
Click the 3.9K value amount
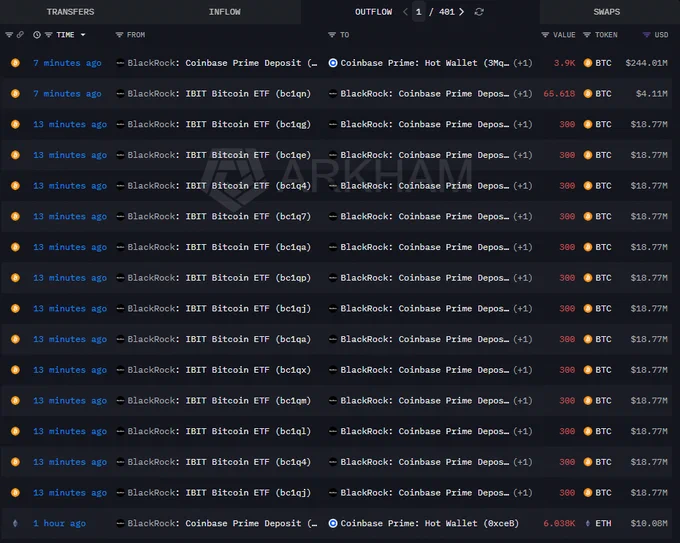coord(564,63)
